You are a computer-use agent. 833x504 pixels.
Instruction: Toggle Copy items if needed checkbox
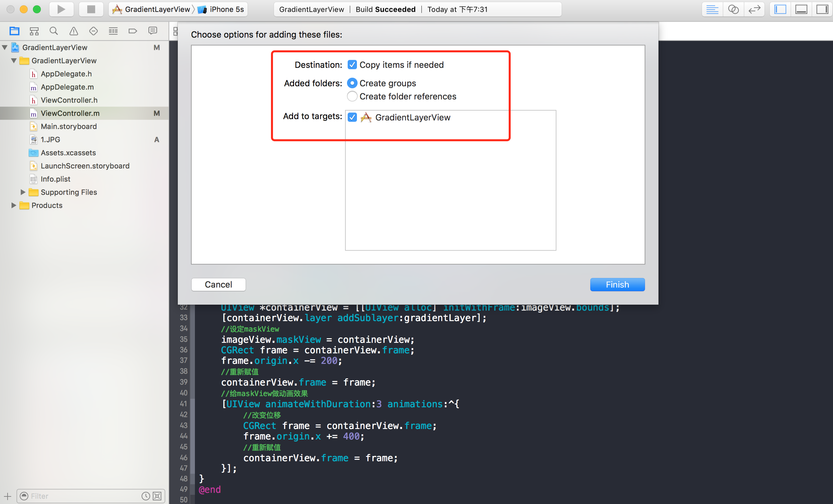click(x=351, y=65)
